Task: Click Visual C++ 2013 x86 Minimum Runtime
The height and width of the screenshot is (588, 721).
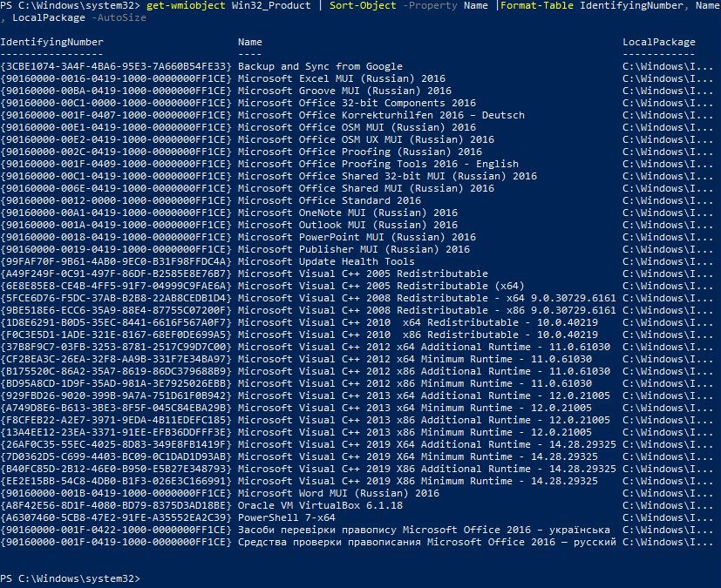Action: [x=415, y=432]
